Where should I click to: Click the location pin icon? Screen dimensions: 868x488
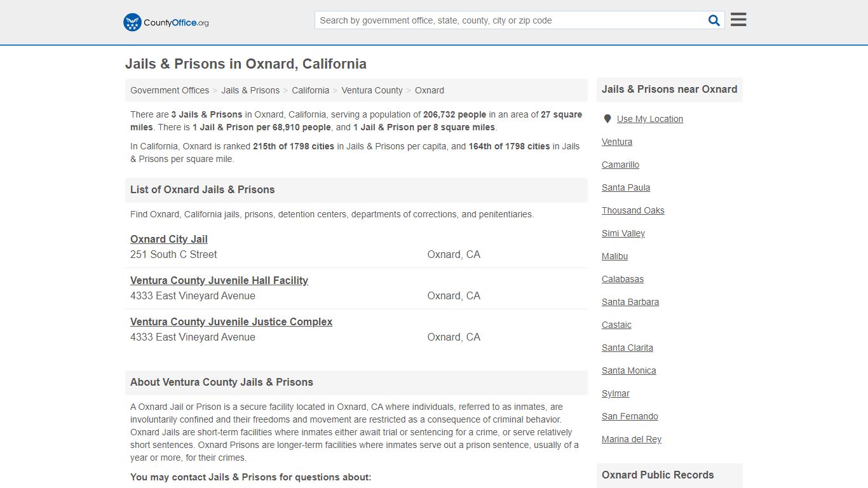pyautogui.click(x=607, y=119)
